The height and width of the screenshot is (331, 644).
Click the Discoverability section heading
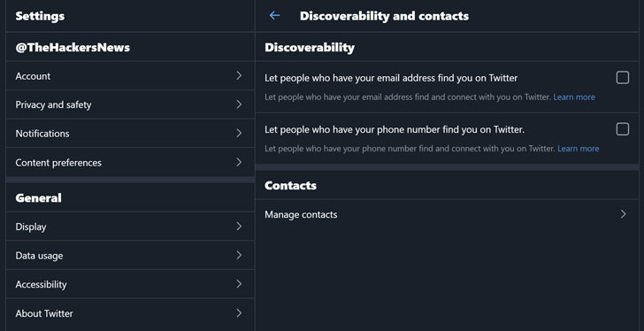310,48
